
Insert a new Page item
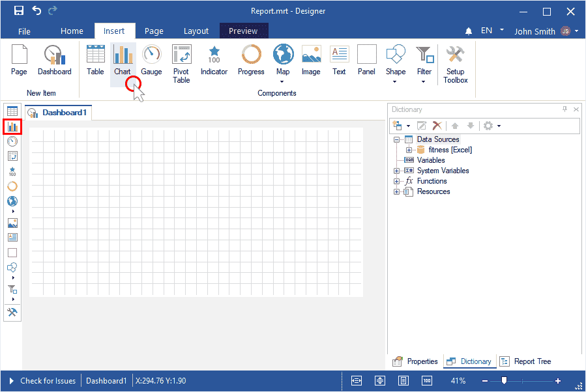pyautogui.click(x=19, y=60)
